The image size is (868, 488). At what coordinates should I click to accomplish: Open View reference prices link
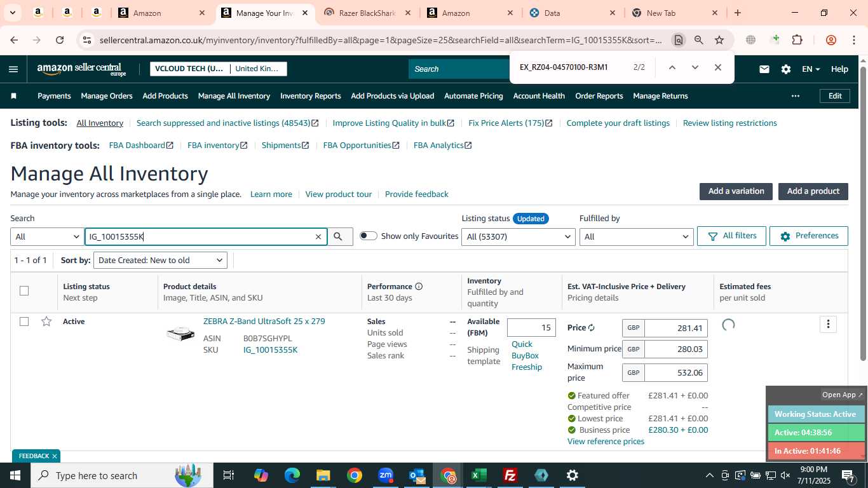606,442
